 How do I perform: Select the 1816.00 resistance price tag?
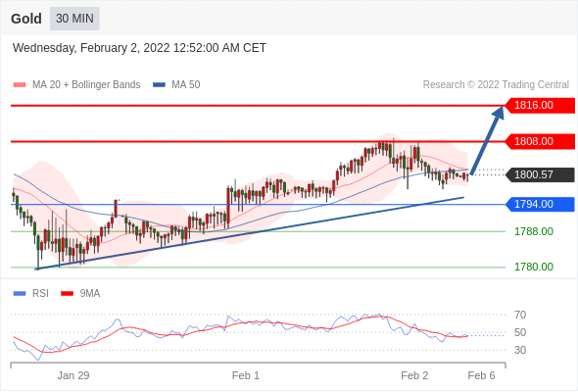click(540, 106)
